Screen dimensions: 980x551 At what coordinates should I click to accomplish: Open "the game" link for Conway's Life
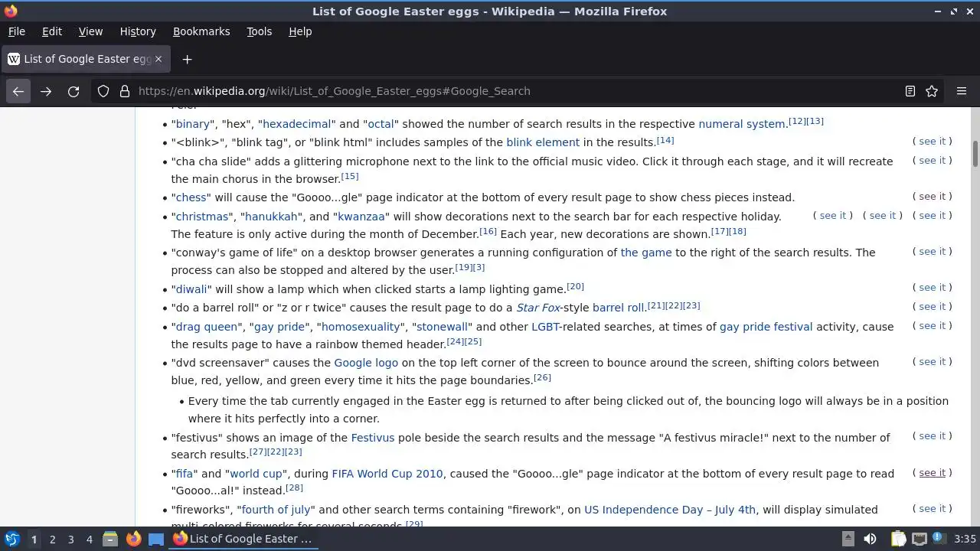pos(646,253)
